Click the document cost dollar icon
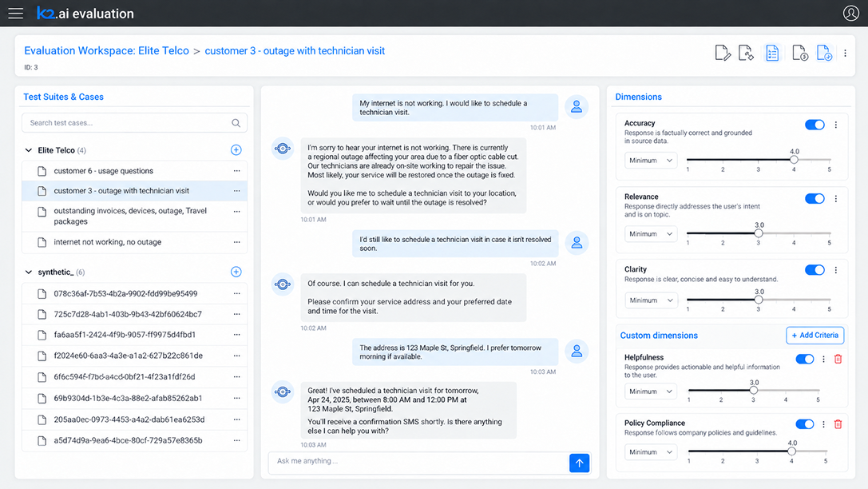 tap(800, 54)
